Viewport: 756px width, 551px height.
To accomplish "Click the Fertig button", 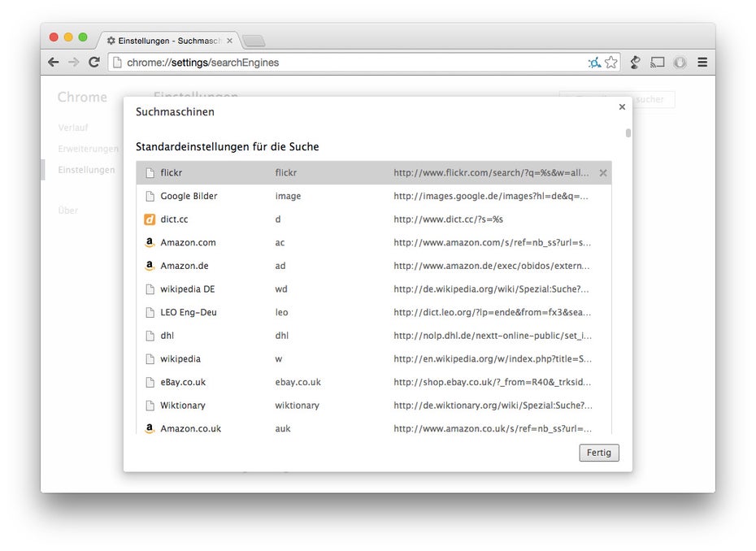I will [x=599, y=453].
